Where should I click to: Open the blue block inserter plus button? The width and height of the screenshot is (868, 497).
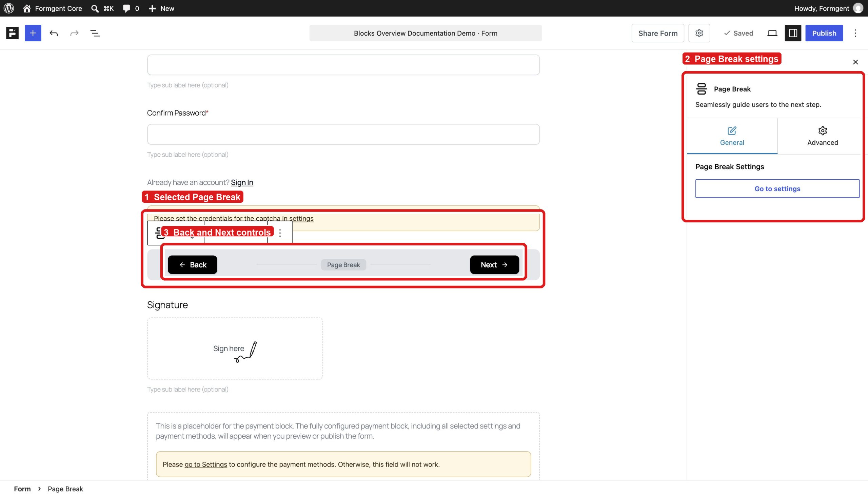33,33
